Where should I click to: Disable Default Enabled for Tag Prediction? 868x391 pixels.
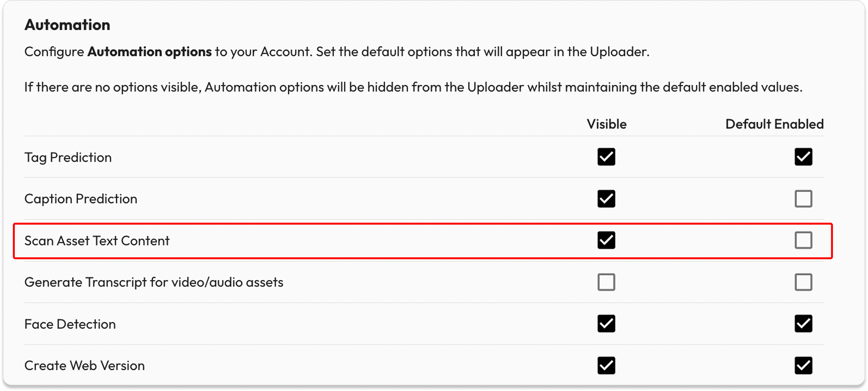(x=803, y=157)
